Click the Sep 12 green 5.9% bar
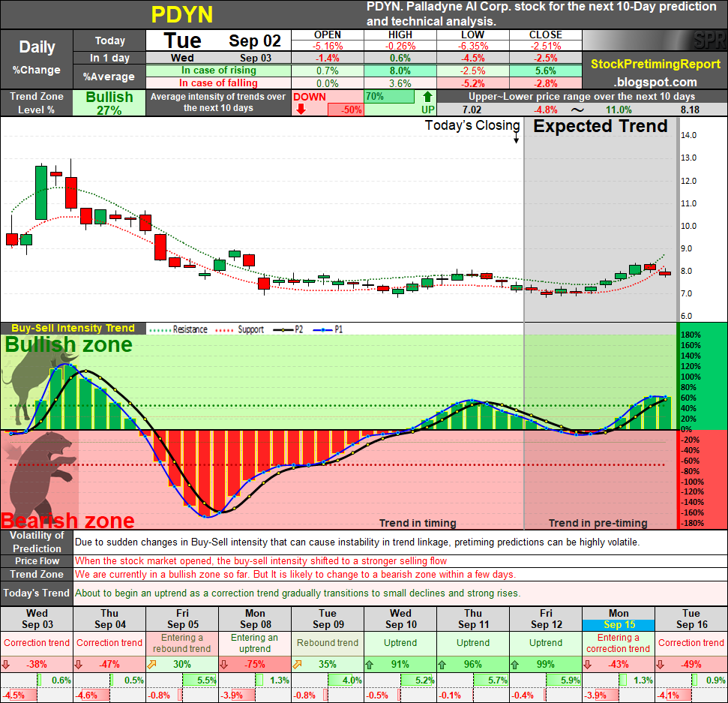 pos(564,680)
